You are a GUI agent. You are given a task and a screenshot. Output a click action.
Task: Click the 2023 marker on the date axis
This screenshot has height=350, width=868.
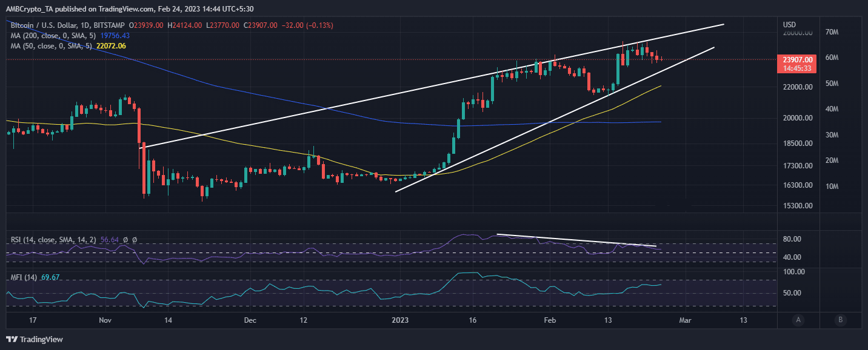click(399, 320)
